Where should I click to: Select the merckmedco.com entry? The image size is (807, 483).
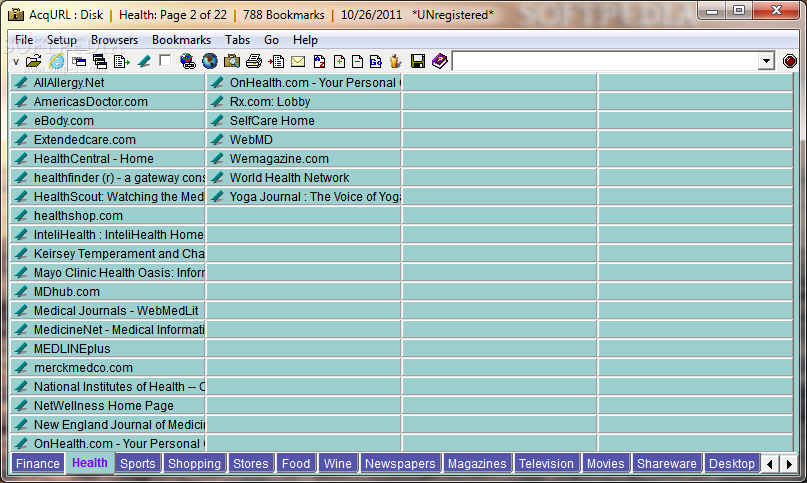pyautogui.click(x=107, y=368)
